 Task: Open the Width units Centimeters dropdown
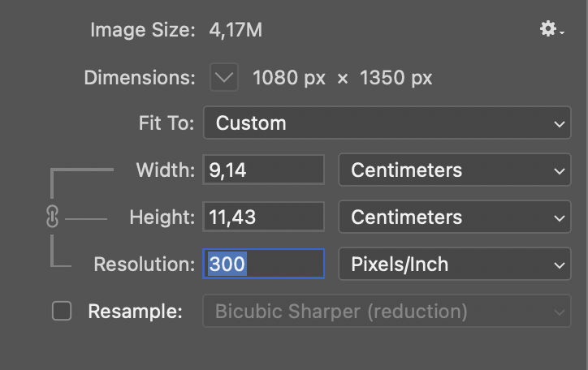click(455, 170)
